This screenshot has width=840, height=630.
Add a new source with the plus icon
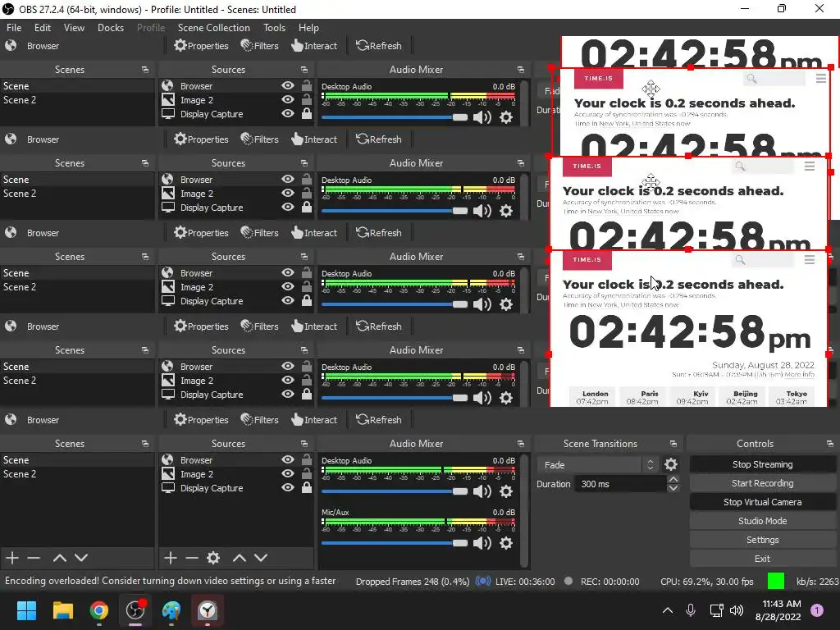[171, 558]
